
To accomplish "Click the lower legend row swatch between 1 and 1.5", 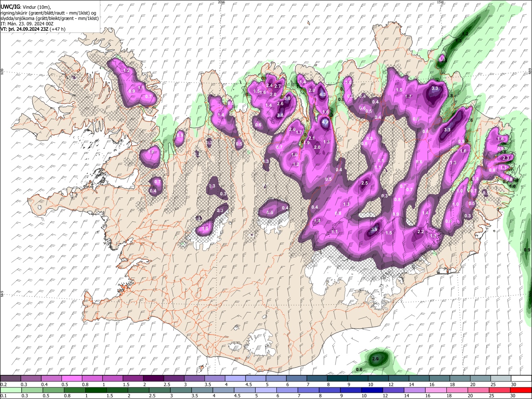I will (x=96, y=390).
